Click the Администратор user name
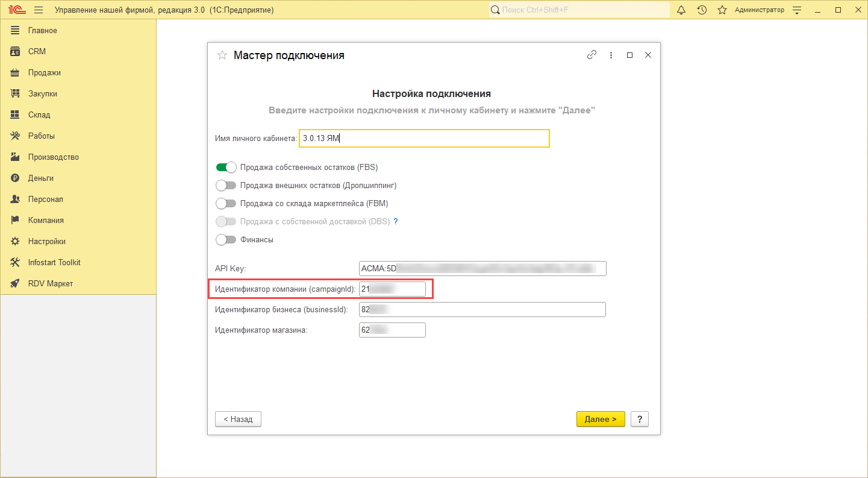Viewport: 868px width, 478px height. (x=760, y=10)
